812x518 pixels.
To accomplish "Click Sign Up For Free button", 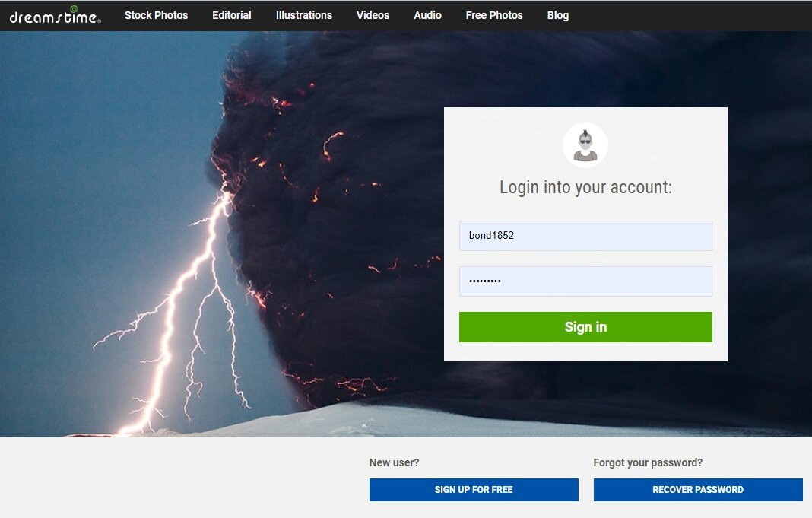I will pos(474,490).
